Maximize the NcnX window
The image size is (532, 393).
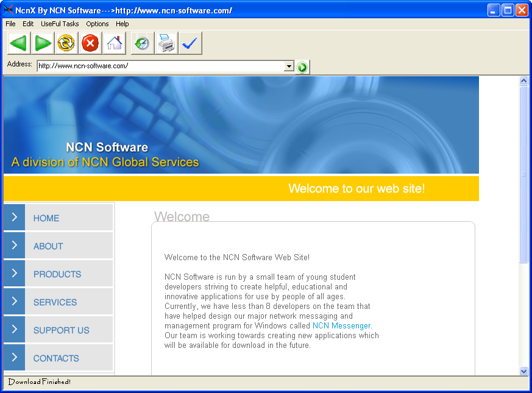508,10
